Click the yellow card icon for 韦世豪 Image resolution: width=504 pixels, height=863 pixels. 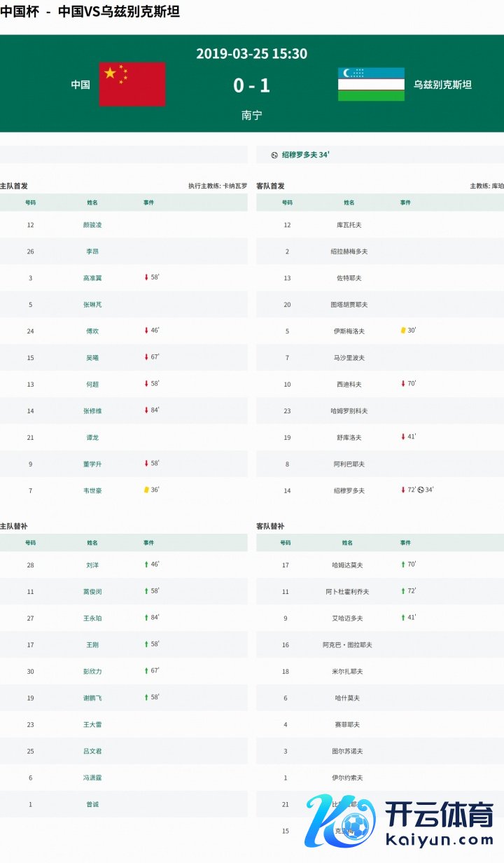point(146,490)
